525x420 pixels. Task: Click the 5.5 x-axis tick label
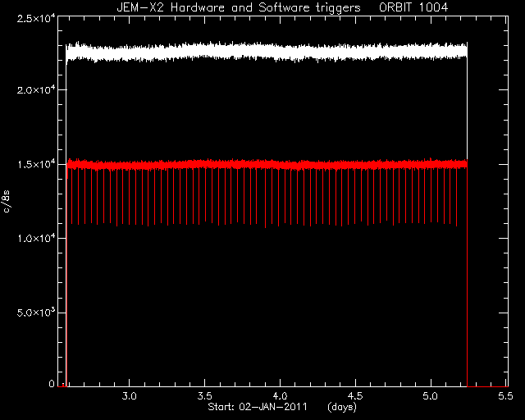[x=505, y=396]
